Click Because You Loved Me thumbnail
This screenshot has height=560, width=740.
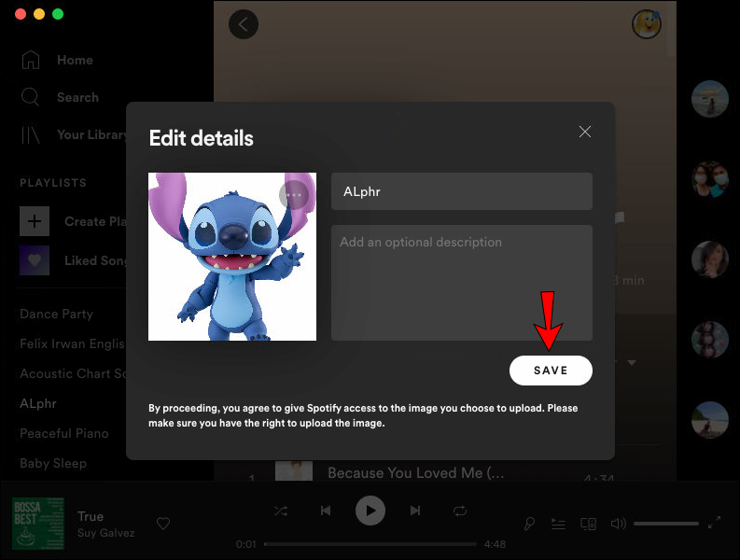coord(294,470)
